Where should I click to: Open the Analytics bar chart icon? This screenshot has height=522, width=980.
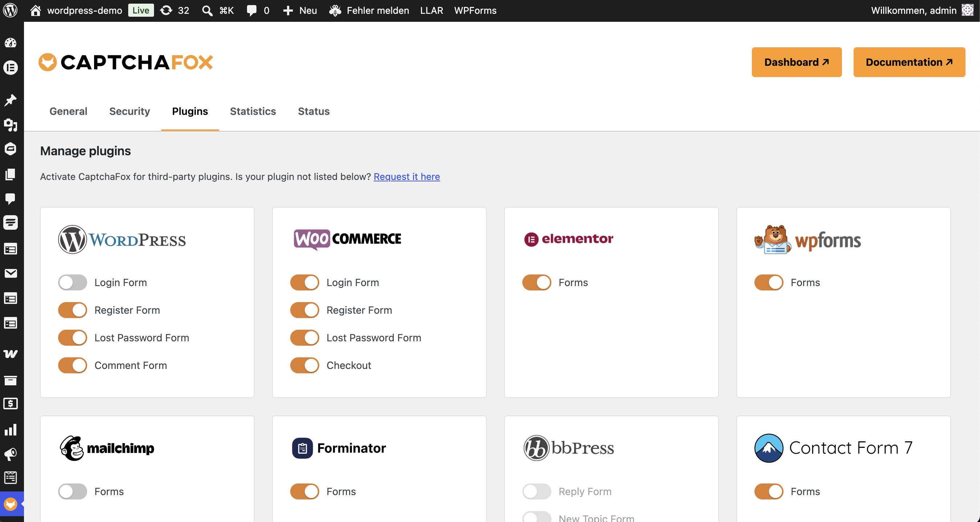(11, 429)
